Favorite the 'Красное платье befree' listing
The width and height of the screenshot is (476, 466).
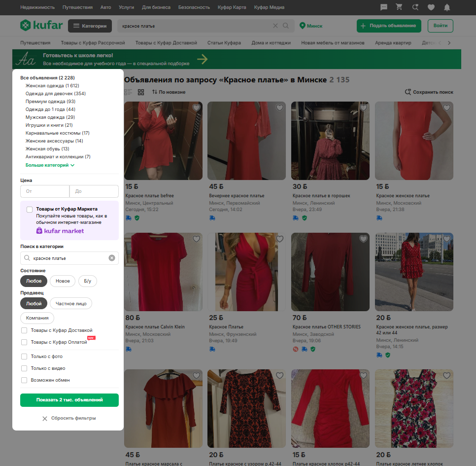tap(197, 108)
